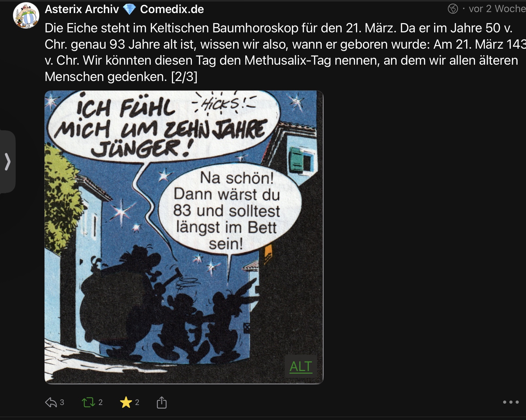Click the Comedix.de part of the name
This screenshot has height=420, width=526.
[x=172, y=9]
